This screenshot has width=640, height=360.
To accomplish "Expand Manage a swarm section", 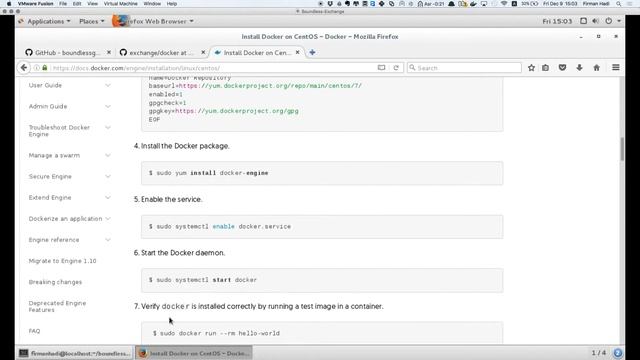I will tap(108, 156).
